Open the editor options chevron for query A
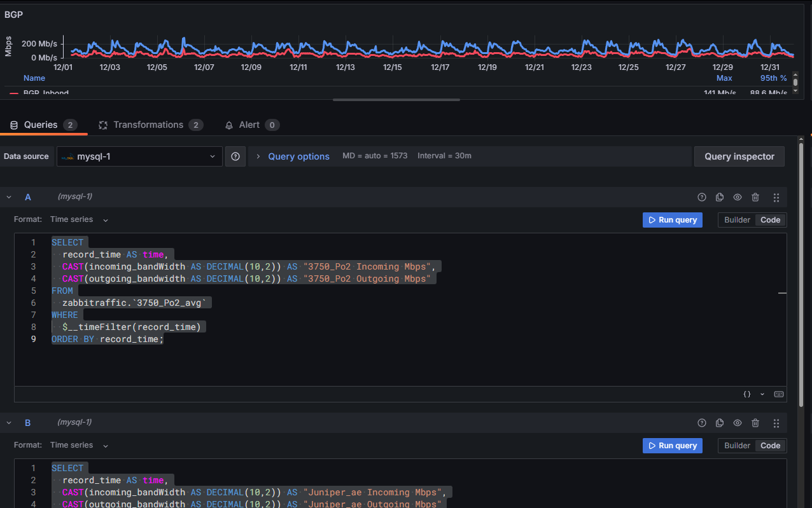This screenshot has width=812, height=508. (x=762, y=394)
